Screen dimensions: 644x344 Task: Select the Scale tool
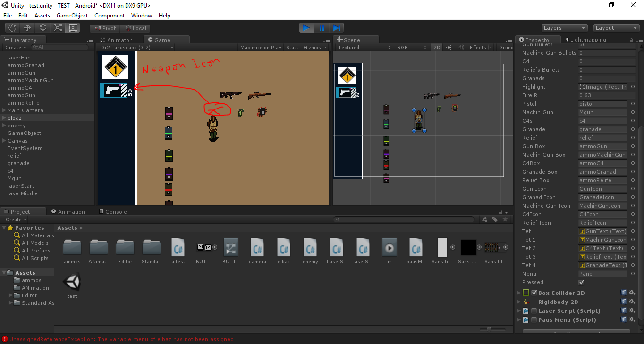58,28
